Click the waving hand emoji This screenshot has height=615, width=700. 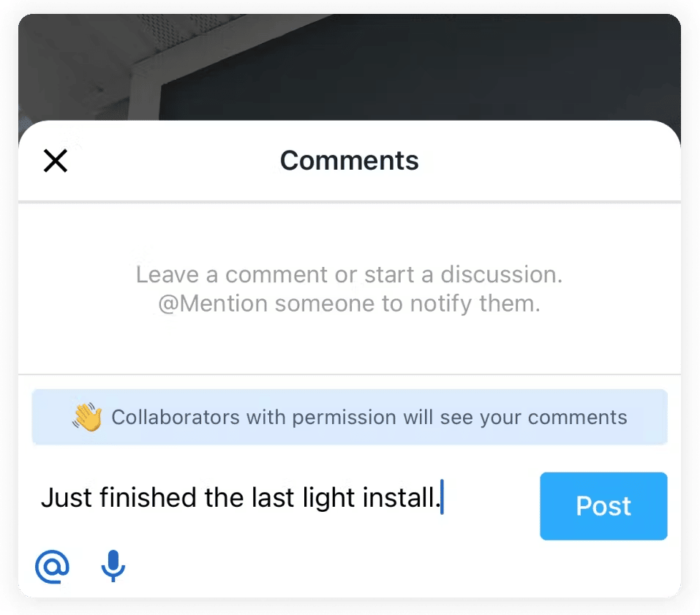coord(87,418)
